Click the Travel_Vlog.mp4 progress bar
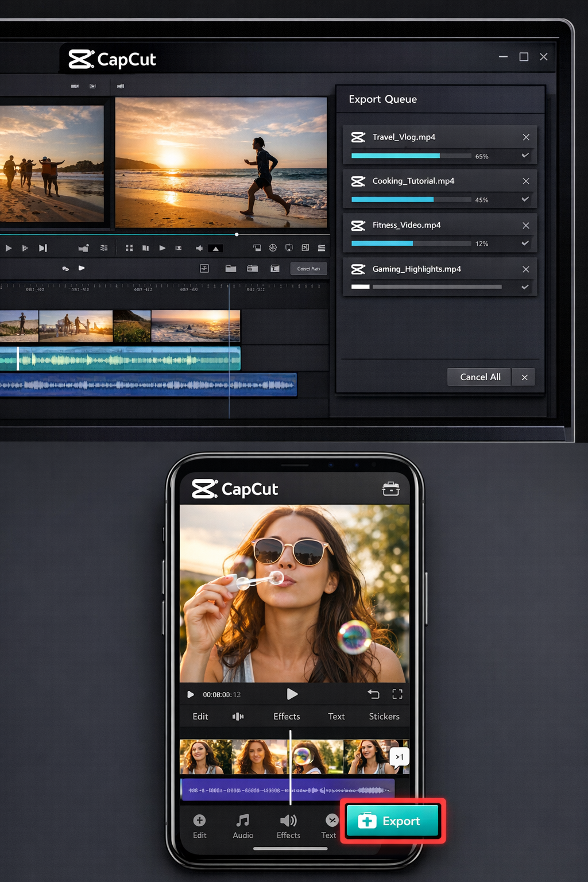 pos(411,156)
